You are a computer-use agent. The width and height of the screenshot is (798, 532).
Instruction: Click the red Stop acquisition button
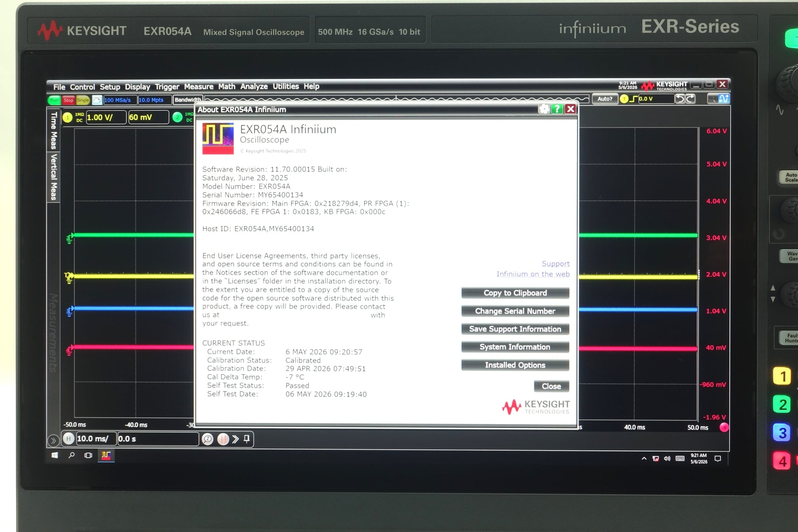(x=68, y=100)
